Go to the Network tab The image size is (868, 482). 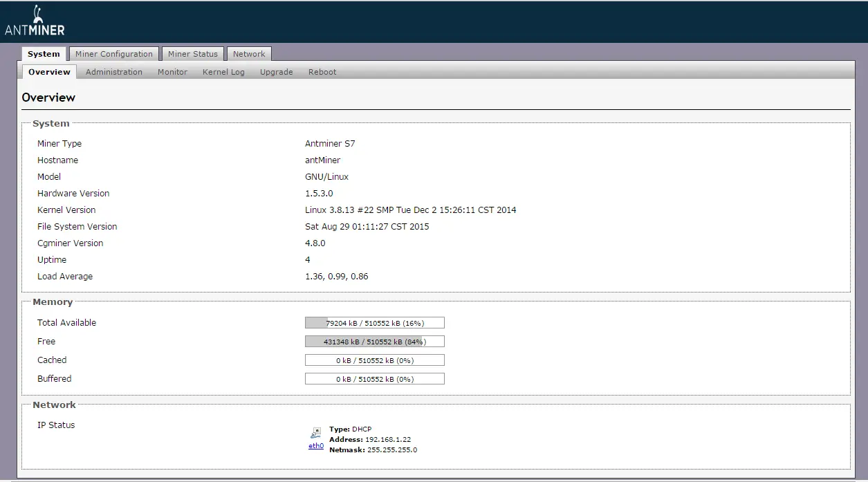tap(249, 54)
